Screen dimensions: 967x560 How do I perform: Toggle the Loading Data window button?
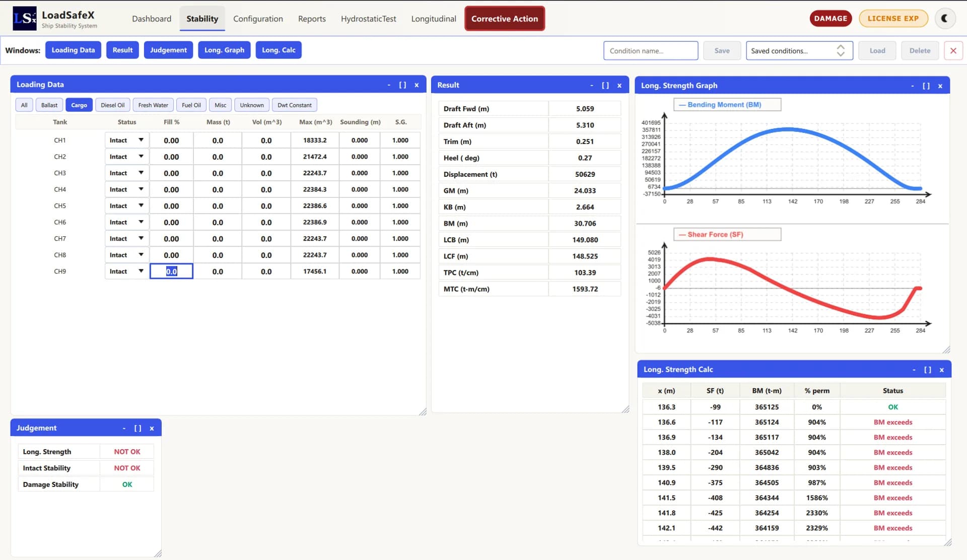(73, 50)
